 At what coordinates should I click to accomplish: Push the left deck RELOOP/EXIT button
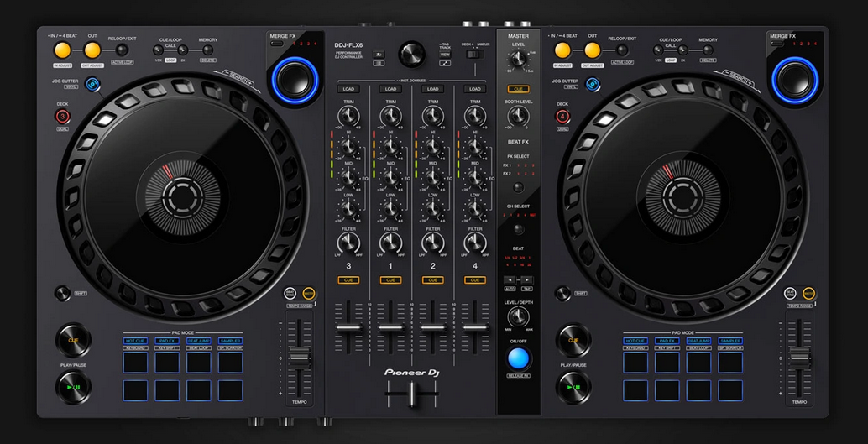tap(123, 50)
